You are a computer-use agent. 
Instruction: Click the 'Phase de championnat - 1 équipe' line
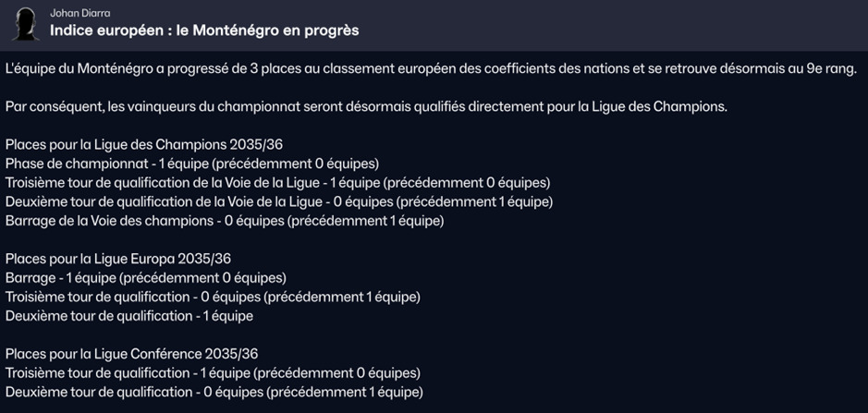point(192,164)
